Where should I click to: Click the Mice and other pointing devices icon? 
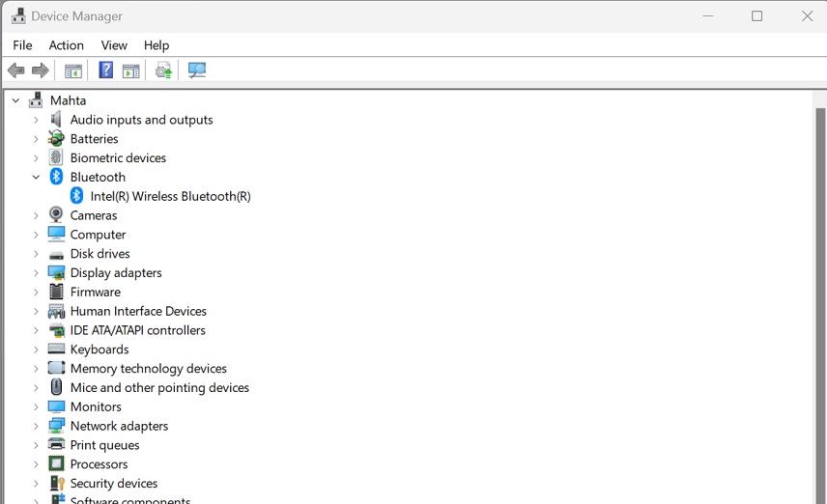[x=56, y=387]
